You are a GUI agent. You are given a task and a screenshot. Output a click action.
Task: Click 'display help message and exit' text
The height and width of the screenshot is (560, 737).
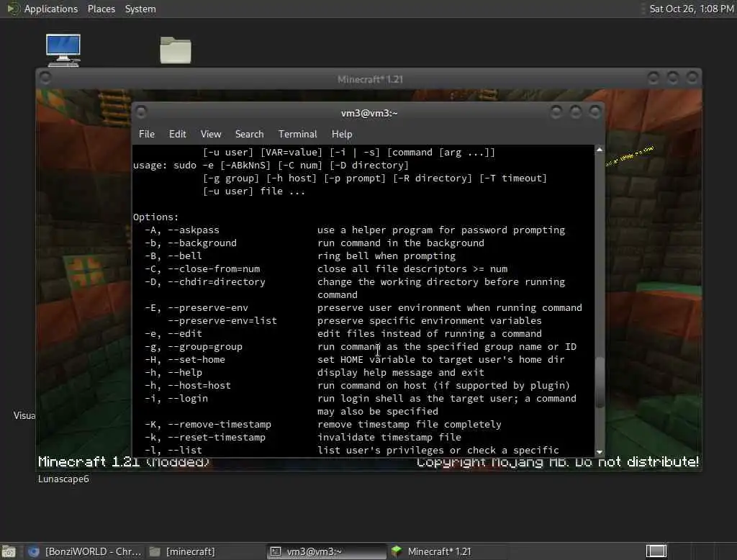pyautogui.click(x=400, y=372)
